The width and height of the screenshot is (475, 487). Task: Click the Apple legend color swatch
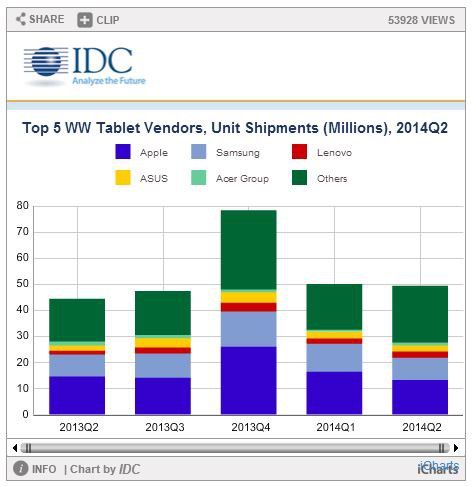(x=123, y=152)
